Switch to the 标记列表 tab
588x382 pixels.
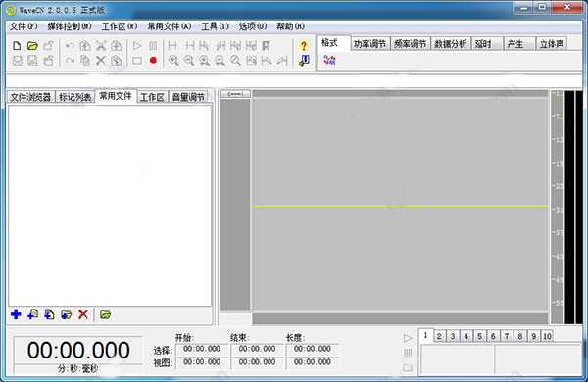(x=75, y=97)
